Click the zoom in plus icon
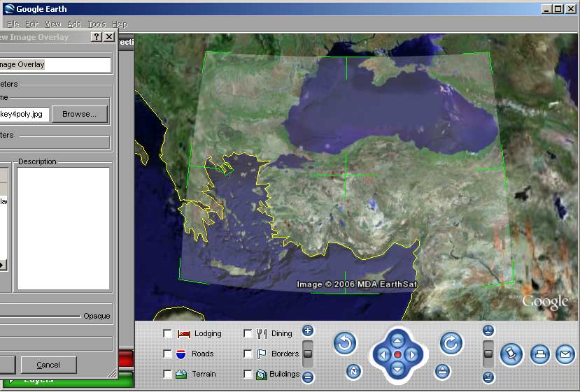Image resolution: width=580 pixels, height=392 pixels. pos(308,331)
